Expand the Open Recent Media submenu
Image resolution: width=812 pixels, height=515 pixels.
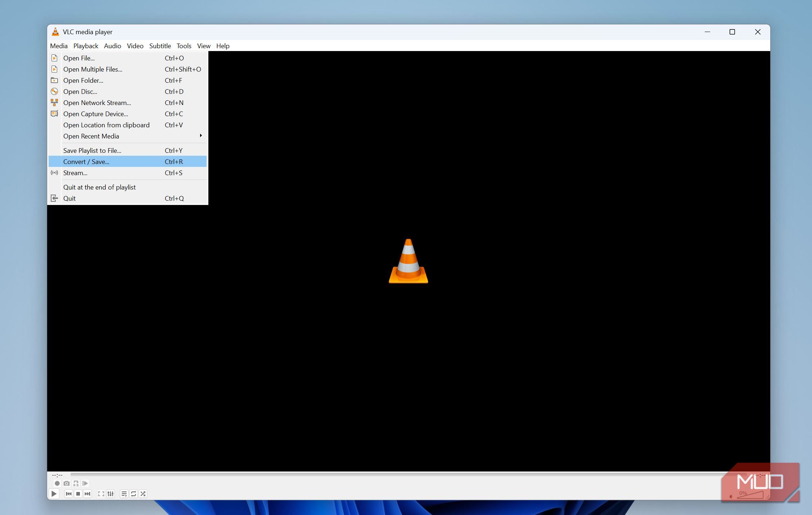pos(127,136)
